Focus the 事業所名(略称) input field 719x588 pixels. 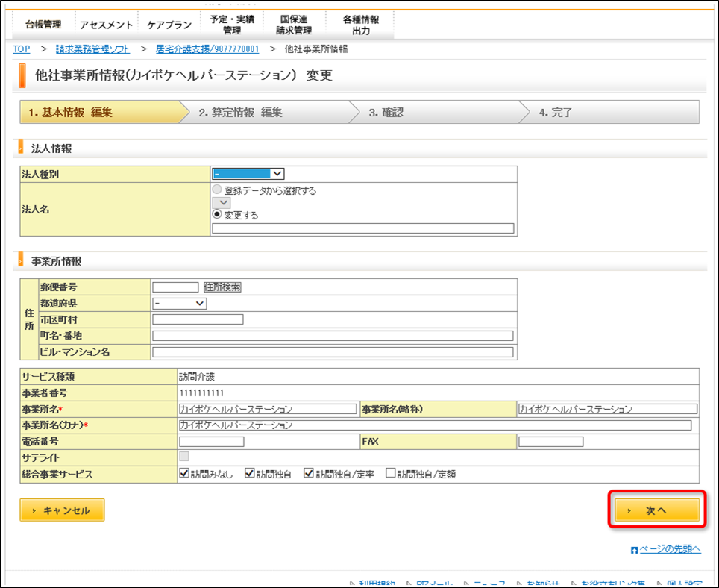tap(608, 409)
